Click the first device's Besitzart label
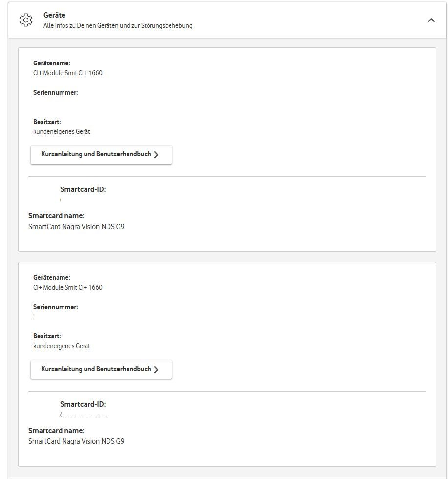Screen dimensions: 448x479 pos(47,122)
